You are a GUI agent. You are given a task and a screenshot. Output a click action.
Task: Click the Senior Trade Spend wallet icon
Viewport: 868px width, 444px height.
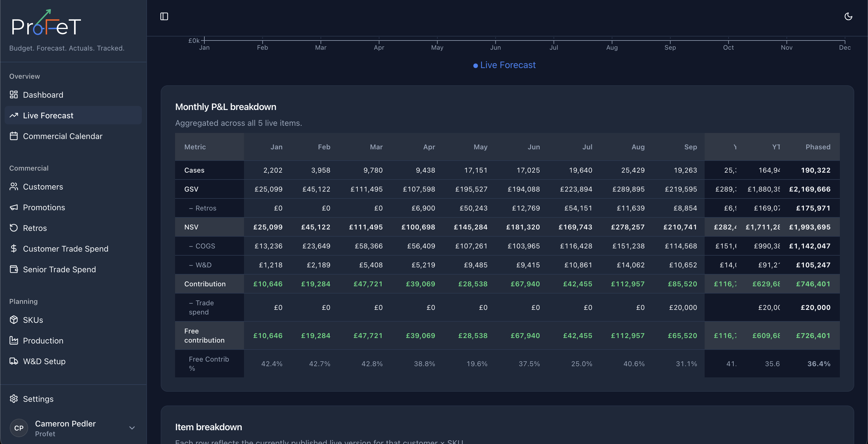pos(14,269)
